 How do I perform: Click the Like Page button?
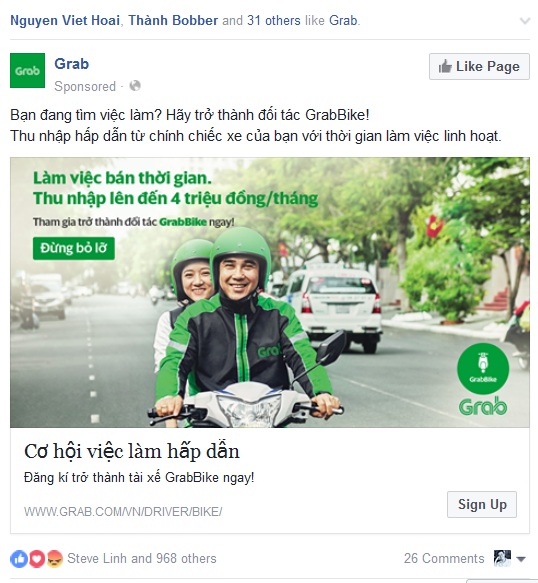click(x=479, y=67)
